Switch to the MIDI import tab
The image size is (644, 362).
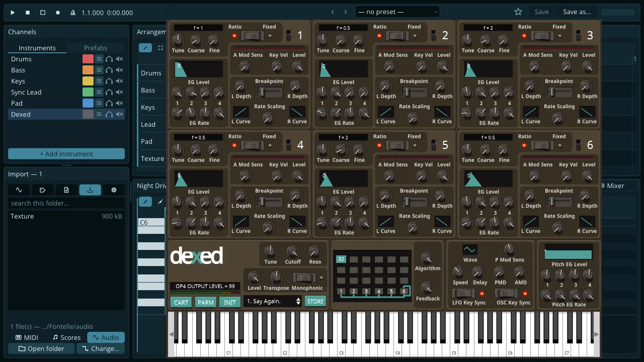[27, 337]
